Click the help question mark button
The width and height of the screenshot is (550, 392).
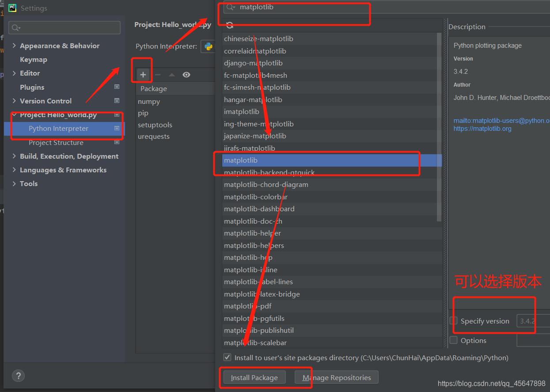tap(18, 376)
